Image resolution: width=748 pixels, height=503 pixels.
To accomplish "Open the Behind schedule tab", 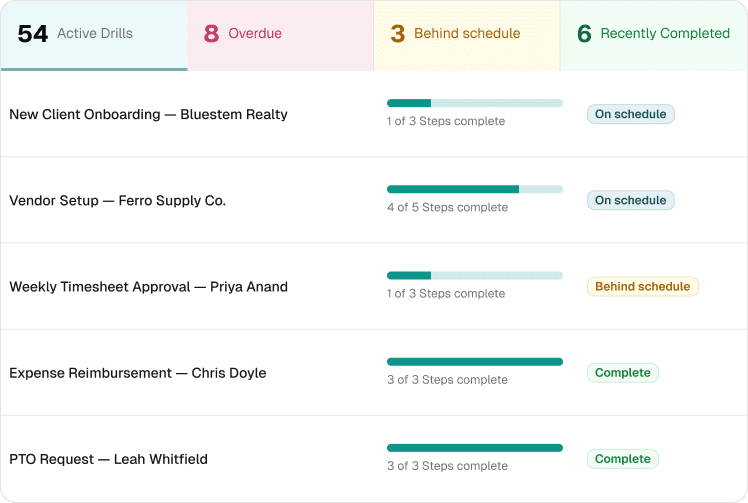I will pyautogui.click(x=467, y=35).
